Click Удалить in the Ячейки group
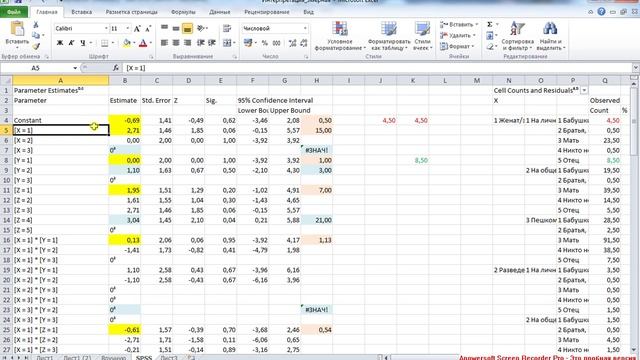The image size is (640, 360). click(x=458, y=36)
